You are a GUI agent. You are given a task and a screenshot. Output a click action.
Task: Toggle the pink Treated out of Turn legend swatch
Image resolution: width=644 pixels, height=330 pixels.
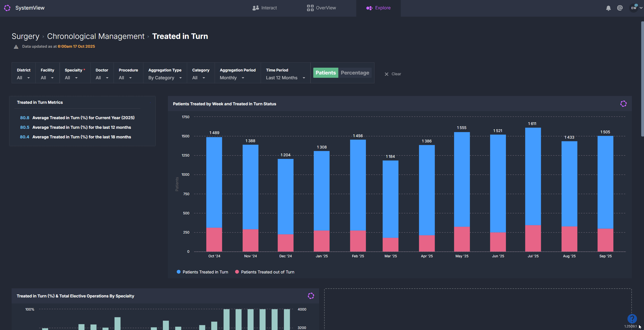coord(237,272)
